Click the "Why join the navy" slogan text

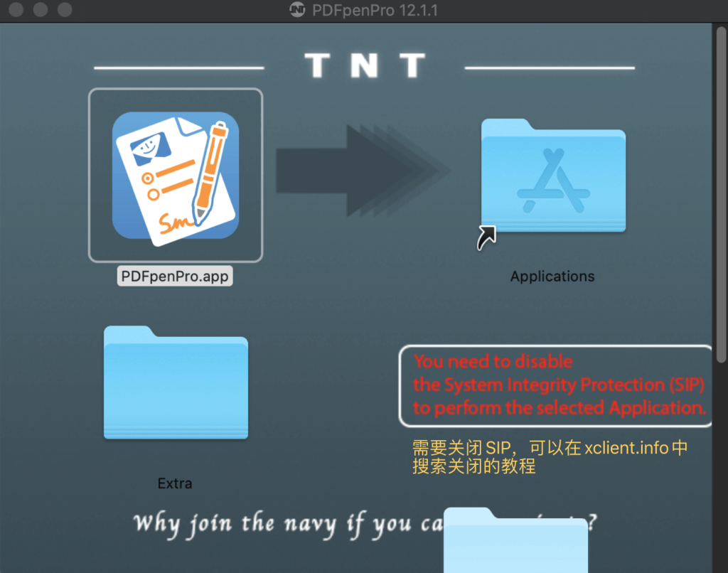pyautogui.click(x=284, y=524)
